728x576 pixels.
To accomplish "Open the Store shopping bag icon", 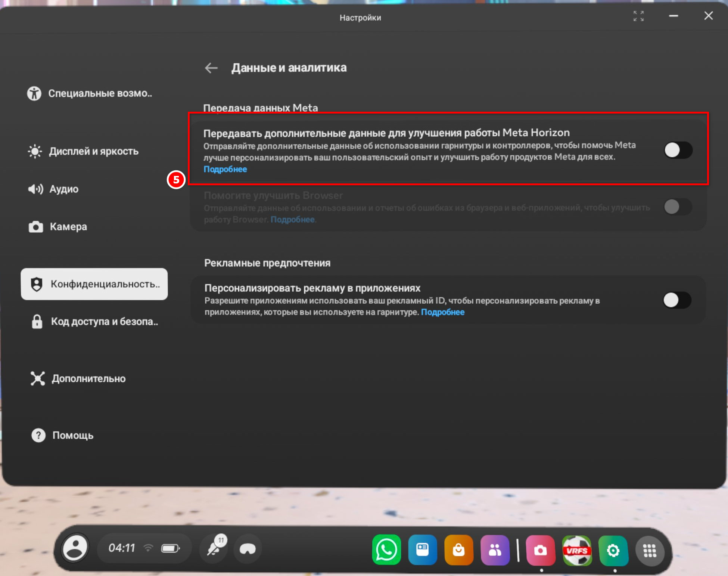I will [459, 550].
